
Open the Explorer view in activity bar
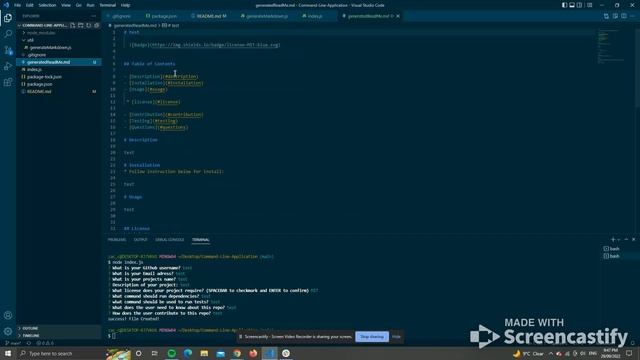pos(8,18)
